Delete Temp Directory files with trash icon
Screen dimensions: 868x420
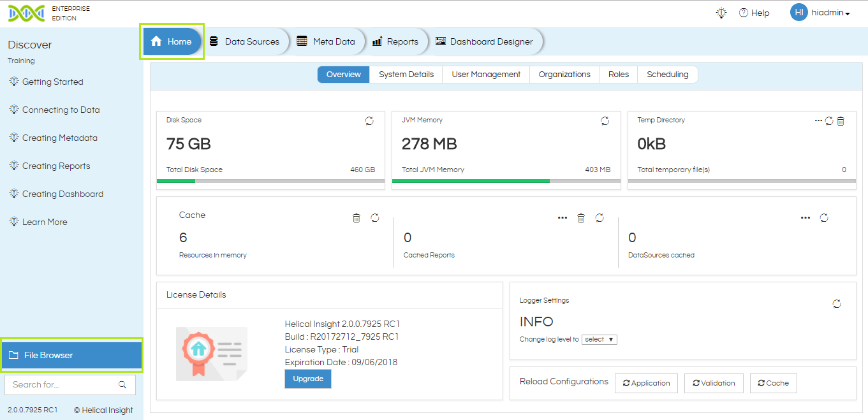841,121
